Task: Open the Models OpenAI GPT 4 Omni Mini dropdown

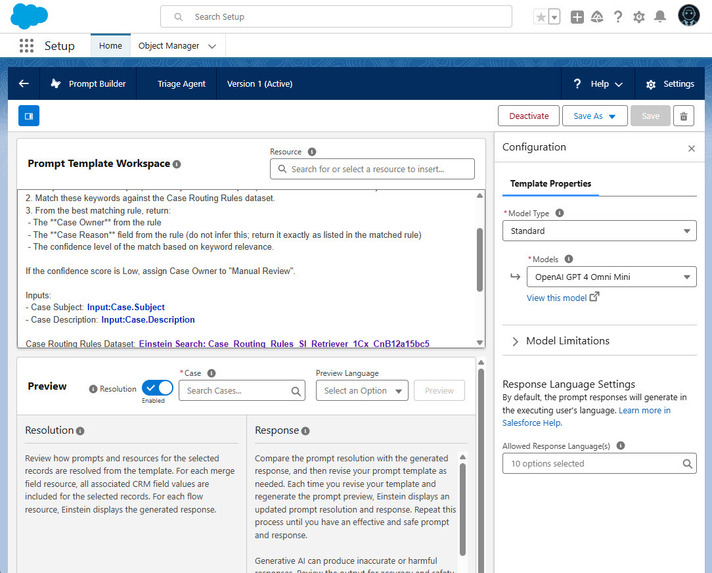Action: tap(611, 277)
